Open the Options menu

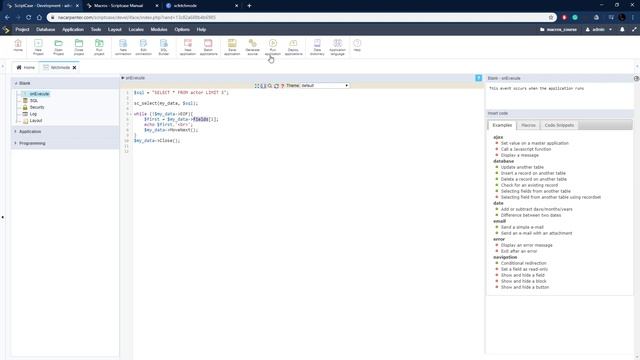click(182, 29)
